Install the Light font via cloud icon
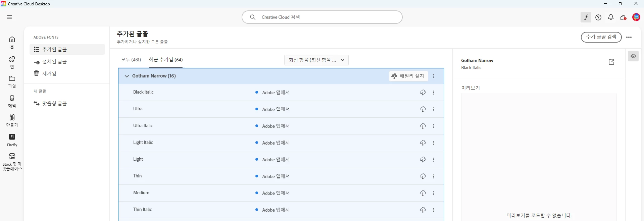Image resolution: width=644 pixels, height=221 pixels. [423, 160]
